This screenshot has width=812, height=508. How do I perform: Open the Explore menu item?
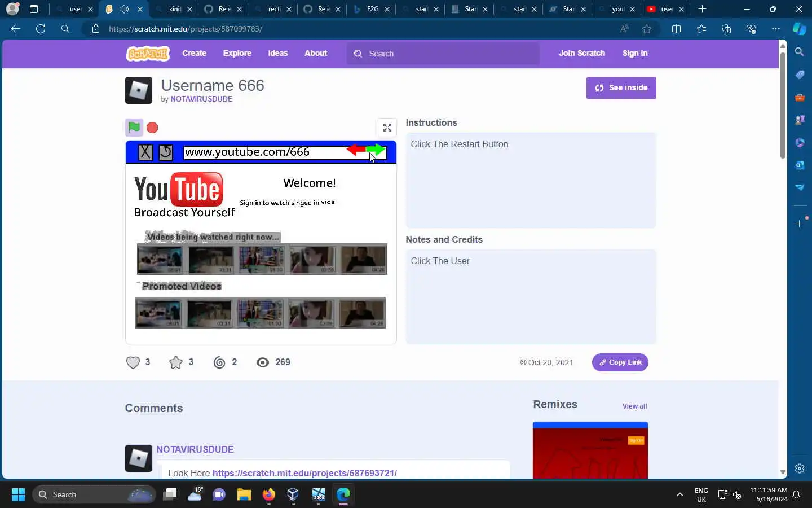click(x=237, y=53)
